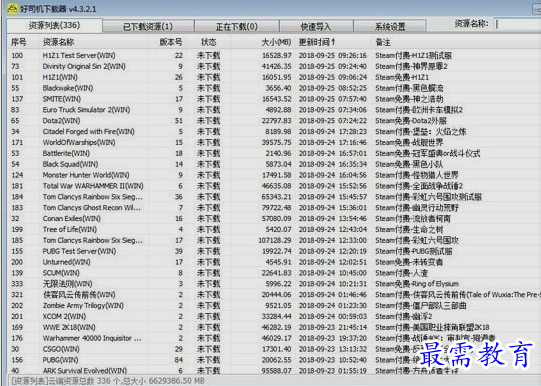541x386 pixels.
Task: Select the WWE 2K18(WIN) row
Action: tap(274, 327)
